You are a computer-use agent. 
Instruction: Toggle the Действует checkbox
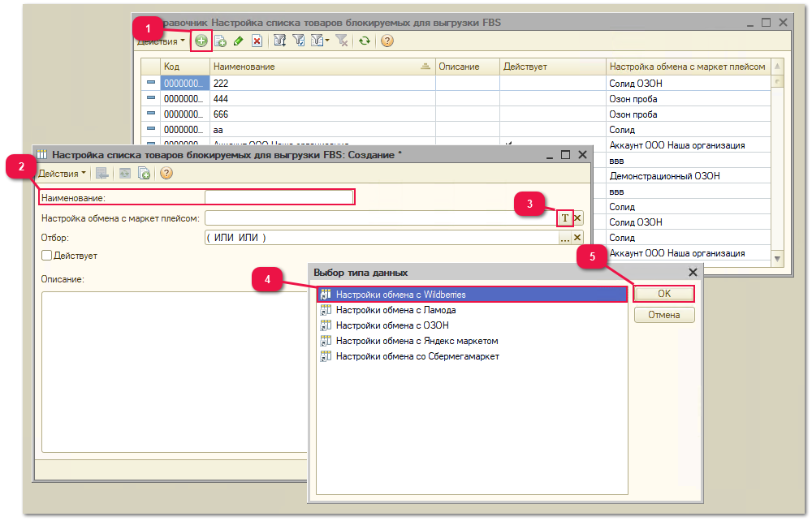click(x=46, y=255)
